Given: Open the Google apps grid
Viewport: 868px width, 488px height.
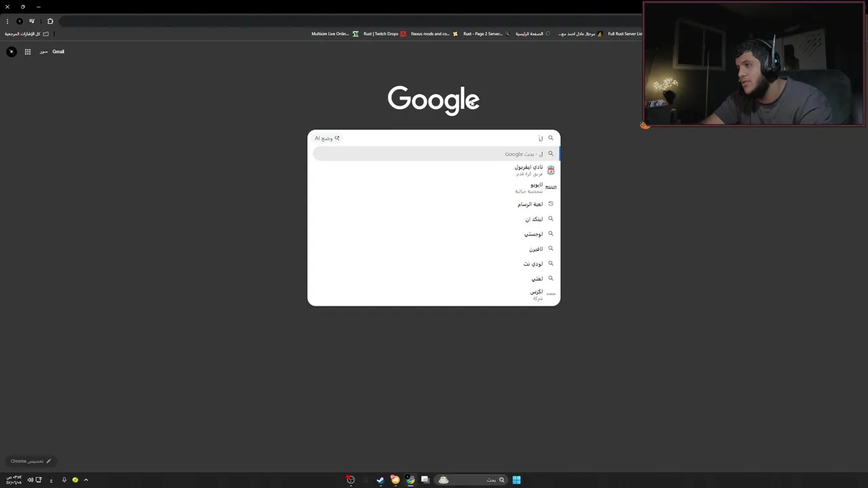Looking at the screenshot, I should 28,52.
